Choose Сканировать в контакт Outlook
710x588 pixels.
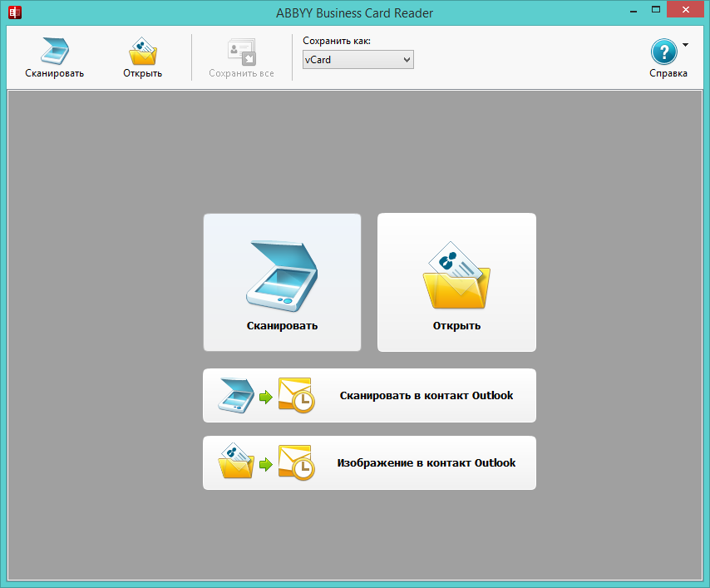(x=369, y=396)
